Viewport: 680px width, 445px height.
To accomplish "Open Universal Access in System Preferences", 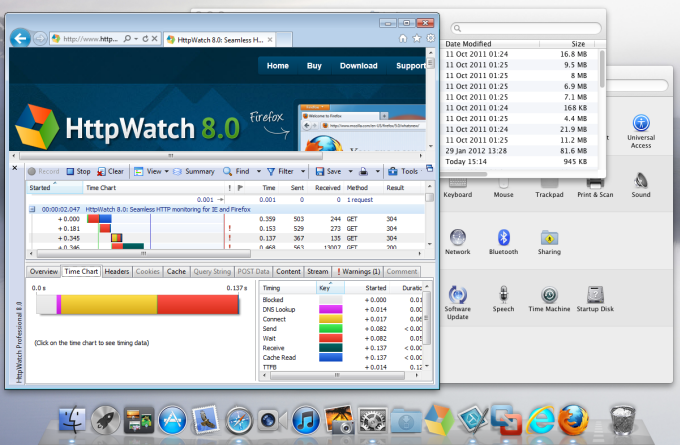I will click(641, 131).
